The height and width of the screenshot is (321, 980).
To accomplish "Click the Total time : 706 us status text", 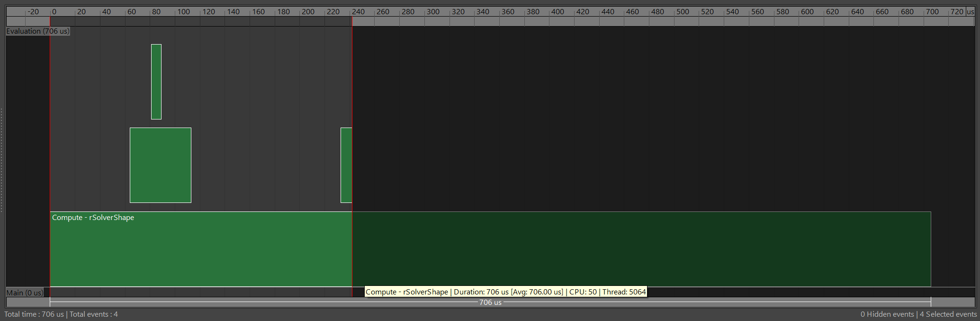I will click(x=34, y=314).
